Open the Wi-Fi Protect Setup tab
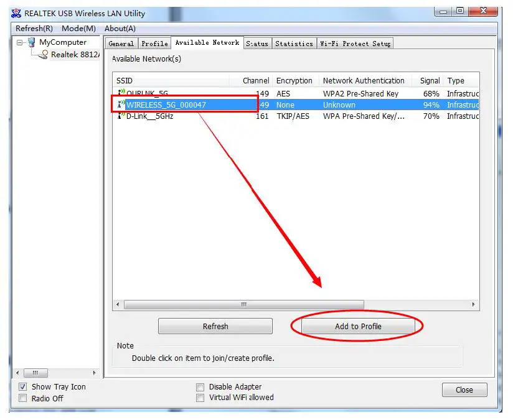 [x=355, y=44]
